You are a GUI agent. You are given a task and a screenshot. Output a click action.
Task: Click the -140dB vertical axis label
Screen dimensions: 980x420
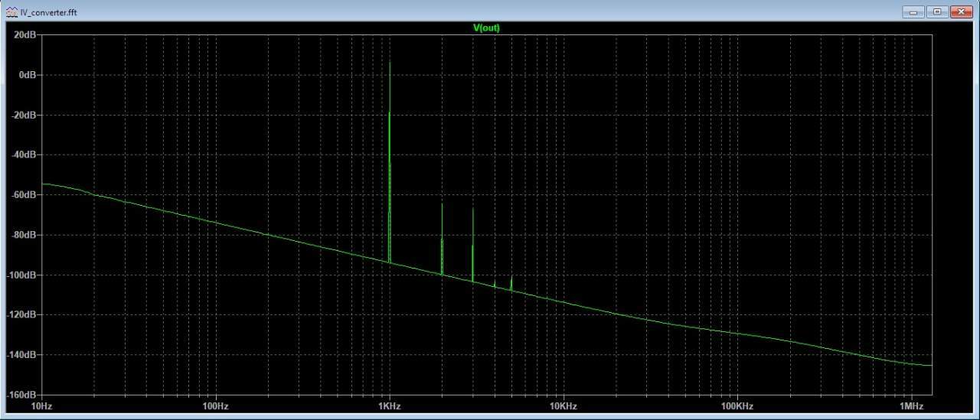click(22, 355)
